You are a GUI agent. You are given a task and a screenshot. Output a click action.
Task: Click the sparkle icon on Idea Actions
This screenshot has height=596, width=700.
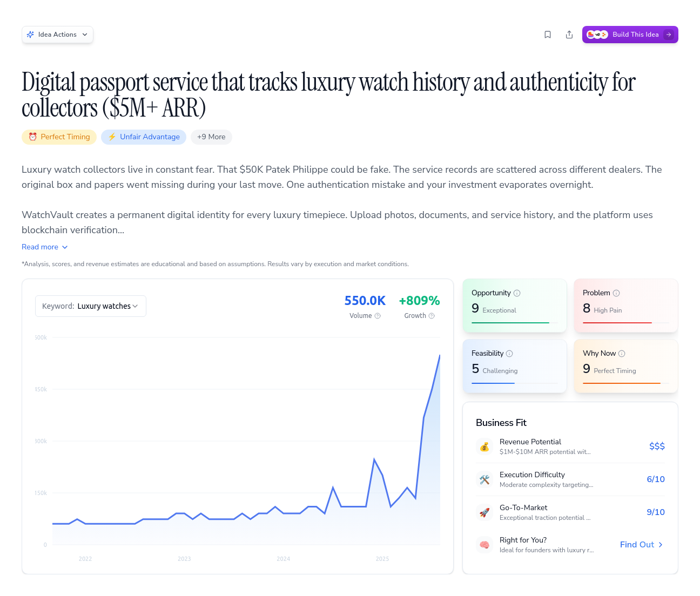(31, 34)
